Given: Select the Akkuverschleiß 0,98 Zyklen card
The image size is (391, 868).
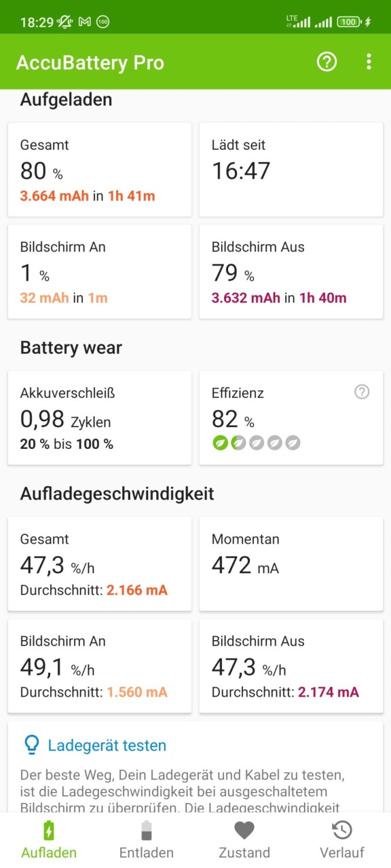Looking at the screenshot, I should (x=100, y=418).
